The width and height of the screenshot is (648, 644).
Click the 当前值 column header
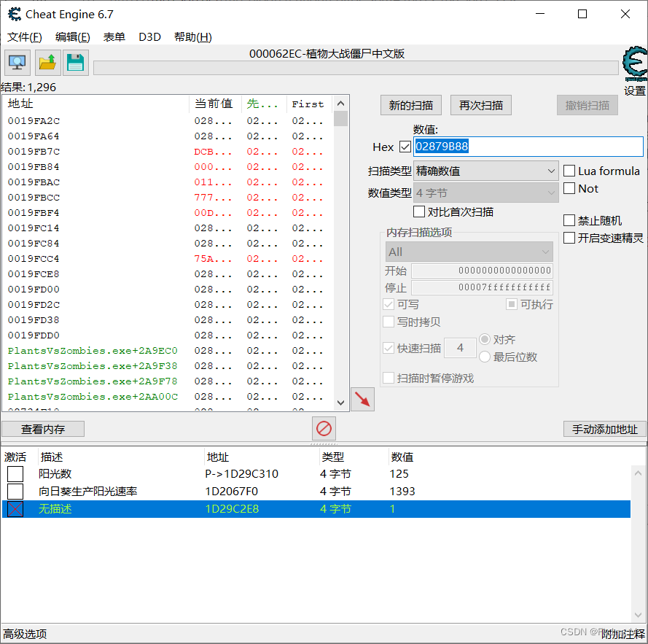click(x=215, y=104)
